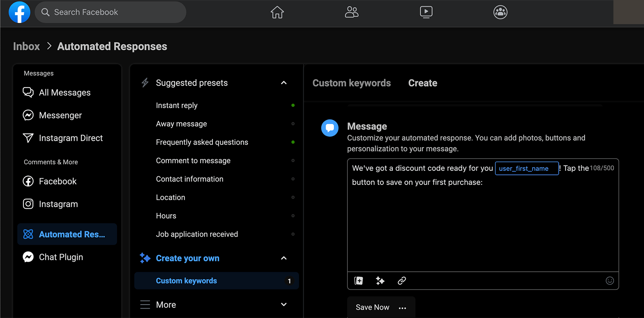This screenshot has height=318, width=644.
Task: Click the Instagram camera icon in sidebar
Action: click(28, 204)
